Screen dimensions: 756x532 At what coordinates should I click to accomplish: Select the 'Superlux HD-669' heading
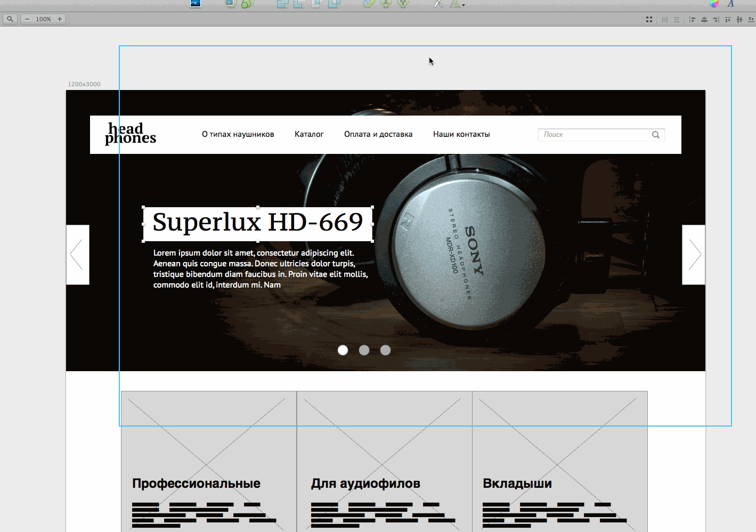258,224
